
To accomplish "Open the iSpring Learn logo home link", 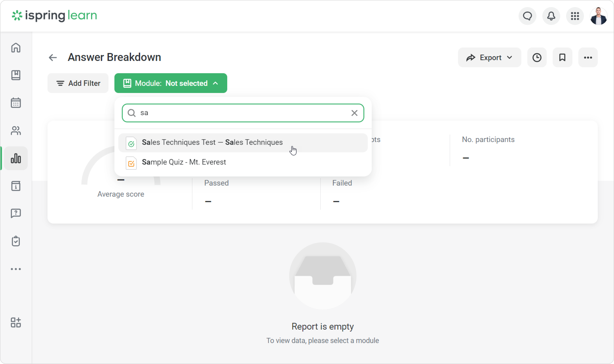I will [54, 15].
